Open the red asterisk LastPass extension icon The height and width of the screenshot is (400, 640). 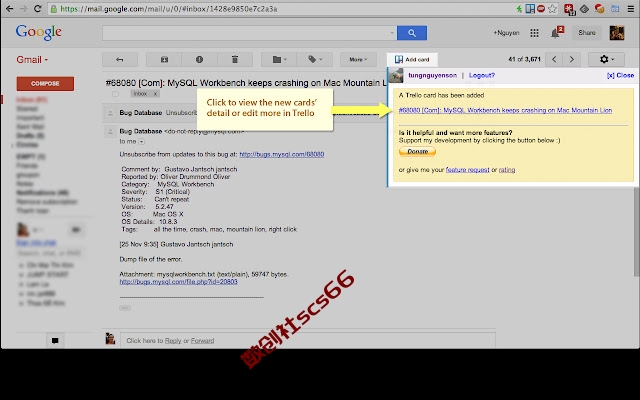(569, 9)
